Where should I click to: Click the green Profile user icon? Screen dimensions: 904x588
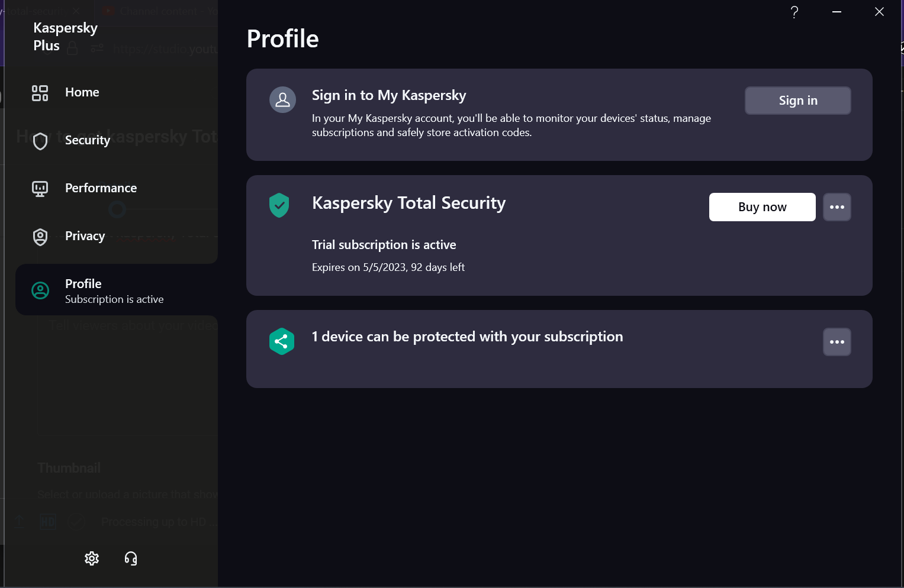(40, 290)
